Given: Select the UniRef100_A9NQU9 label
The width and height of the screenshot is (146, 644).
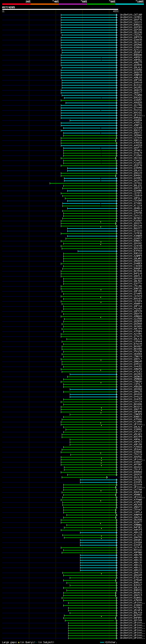Looking at the screenshot, I should click(131, 316).
